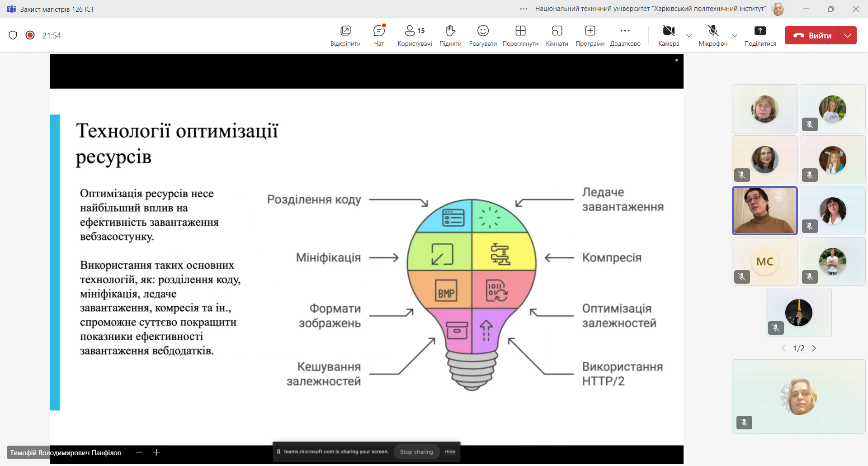Open the Реагувати reactions menu
This screenshot has width=868, height=466.
click(x=483, y=35)
